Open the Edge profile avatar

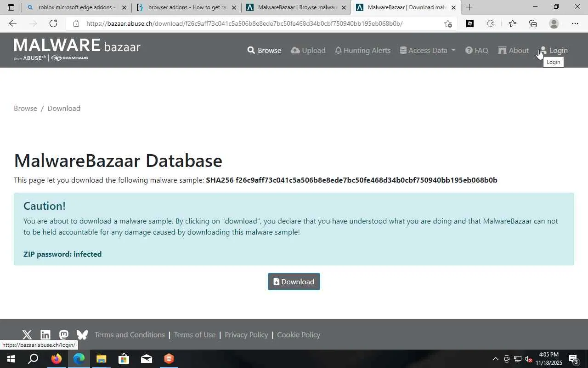[554, 23]
